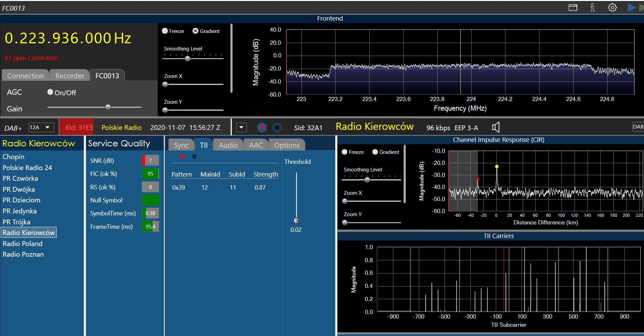The width and height of the screenshot is (644, 336).
Task: Open the window layout icon
Action: pos(573,8)
